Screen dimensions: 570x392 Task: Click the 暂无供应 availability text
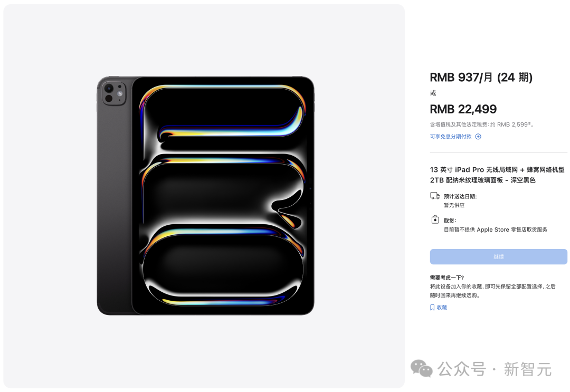(x=454, y=205)
